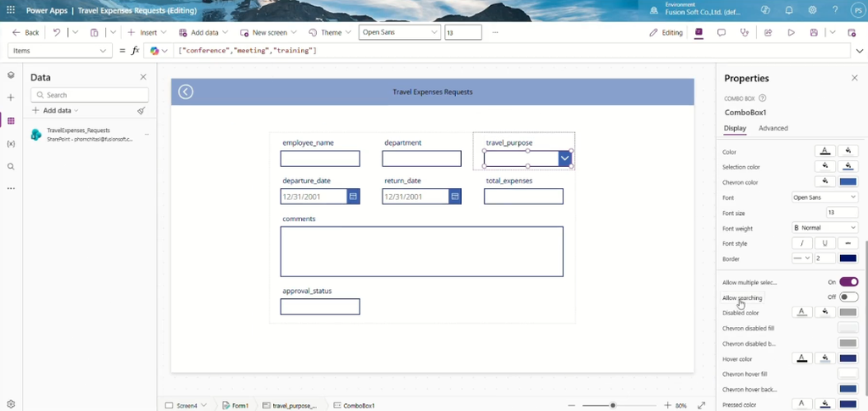Open the Add data menu in toolbar
Screen dimensions: 868x411
[203, 33]
